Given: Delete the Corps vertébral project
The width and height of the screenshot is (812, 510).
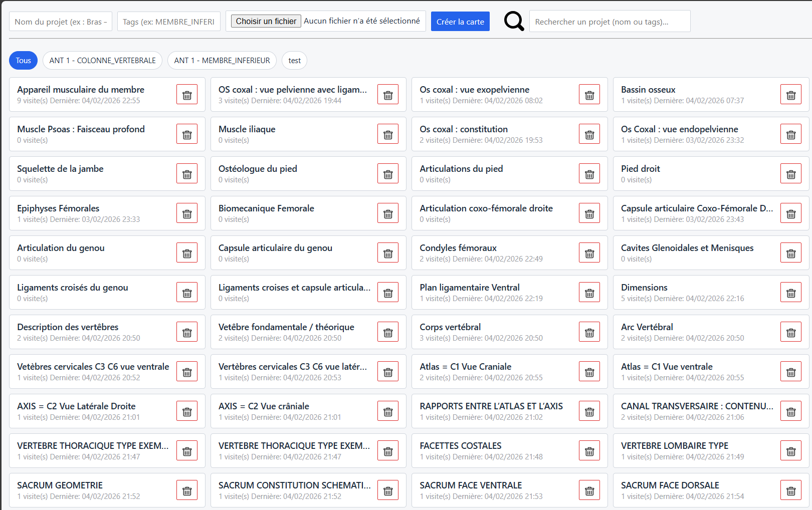Looking at the screenshot, I should point(589,332).
